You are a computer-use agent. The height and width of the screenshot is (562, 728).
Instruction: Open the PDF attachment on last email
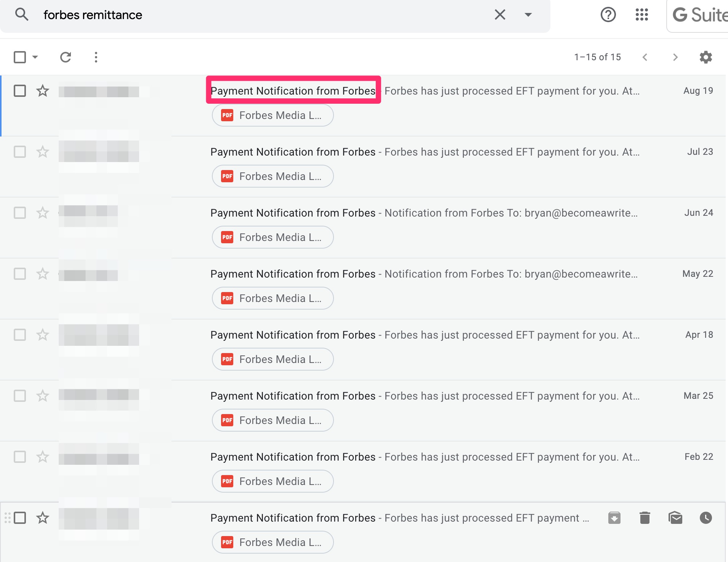click(x=273, y=542)
